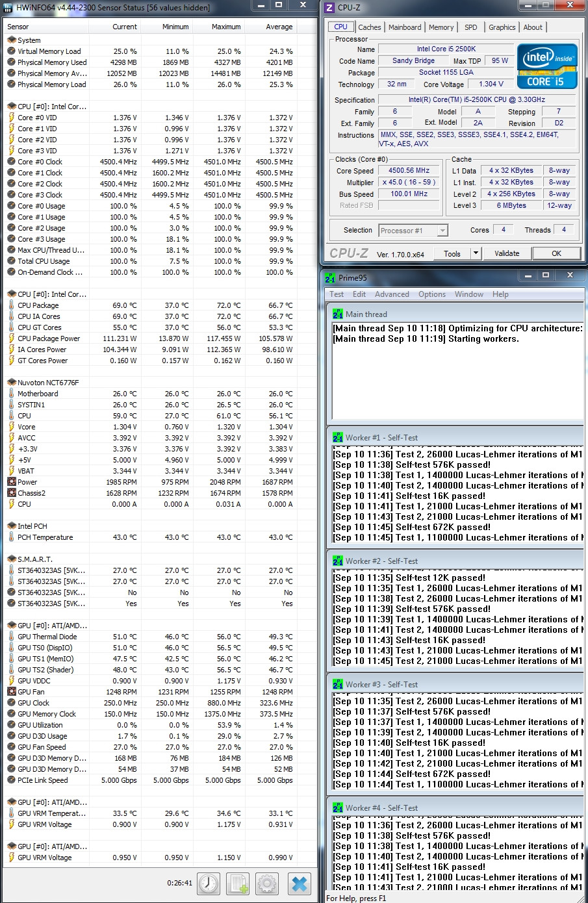588x903 pixels.
Task: Switch to the Memory tab
Action: click(x=441, y=27)
